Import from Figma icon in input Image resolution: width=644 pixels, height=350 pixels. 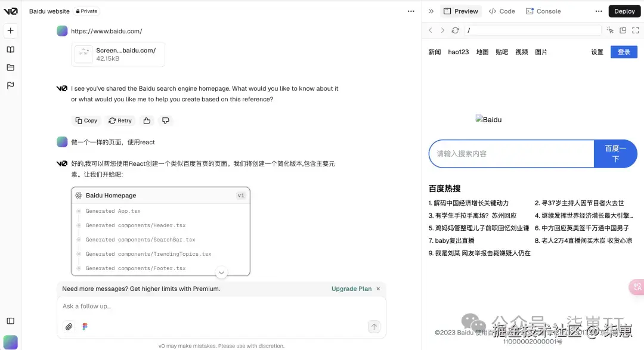(85, 327)
